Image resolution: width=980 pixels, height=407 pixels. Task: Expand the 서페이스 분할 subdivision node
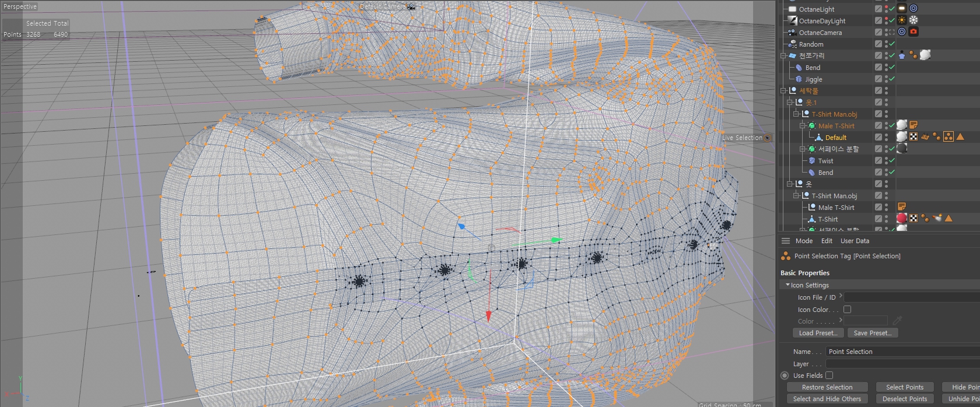(803, 149)
